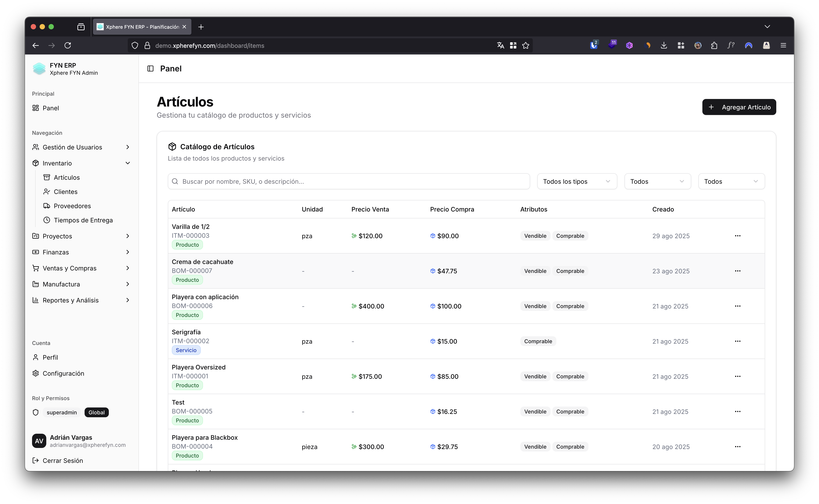Screen dimensions: 819x504
Task: Open the browser hamburger menu
Action: click(x=783, y=45)
